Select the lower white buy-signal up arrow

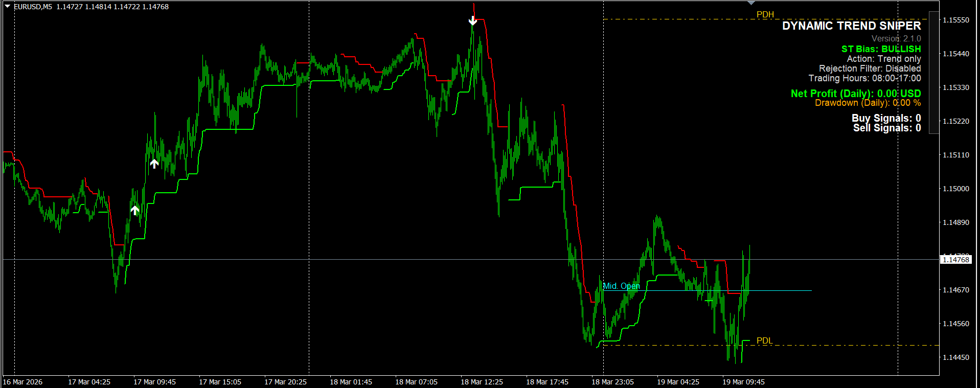click(x=135, y=210)
